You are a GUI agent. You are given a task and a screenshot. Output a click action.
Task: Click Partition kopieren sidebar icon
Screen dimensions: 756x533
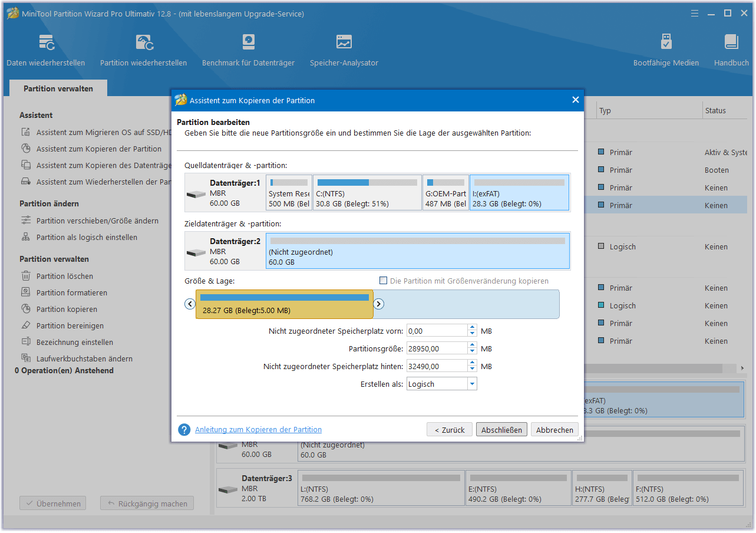pos(26,309)
